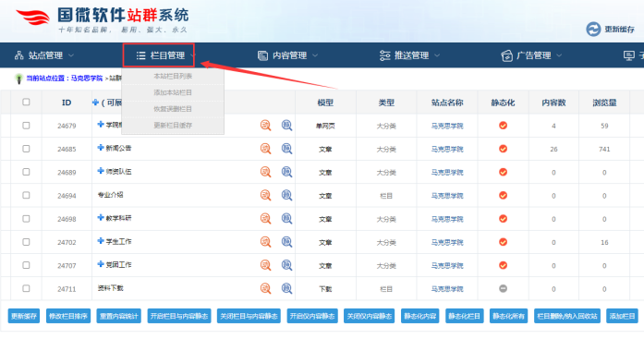Screen dimensions: 644x339
Task: Click the blue preview icon in 资料下载 row
Action: pos(286,288)
